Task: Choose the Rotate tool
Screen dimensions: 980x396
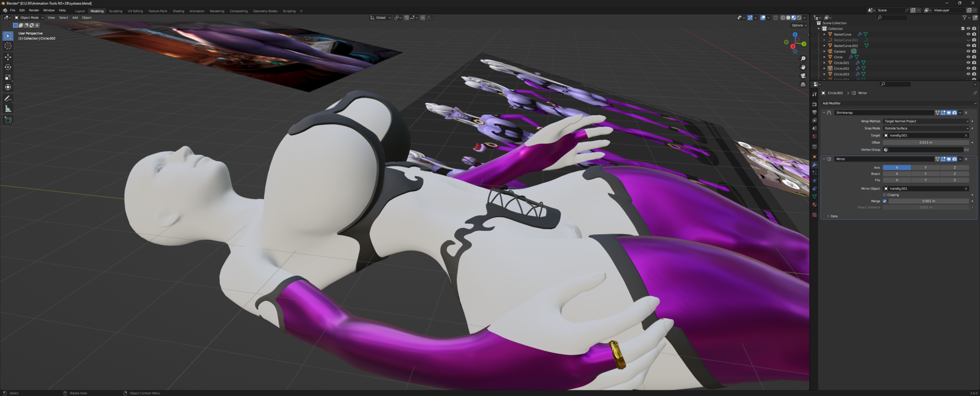Action: [8, 67]
